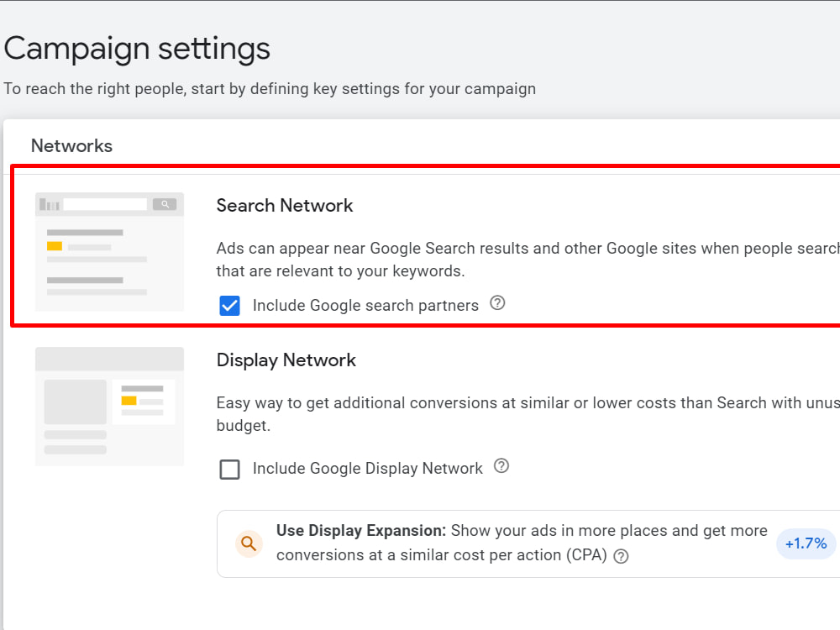Click the Campaign settings page title

137,49
